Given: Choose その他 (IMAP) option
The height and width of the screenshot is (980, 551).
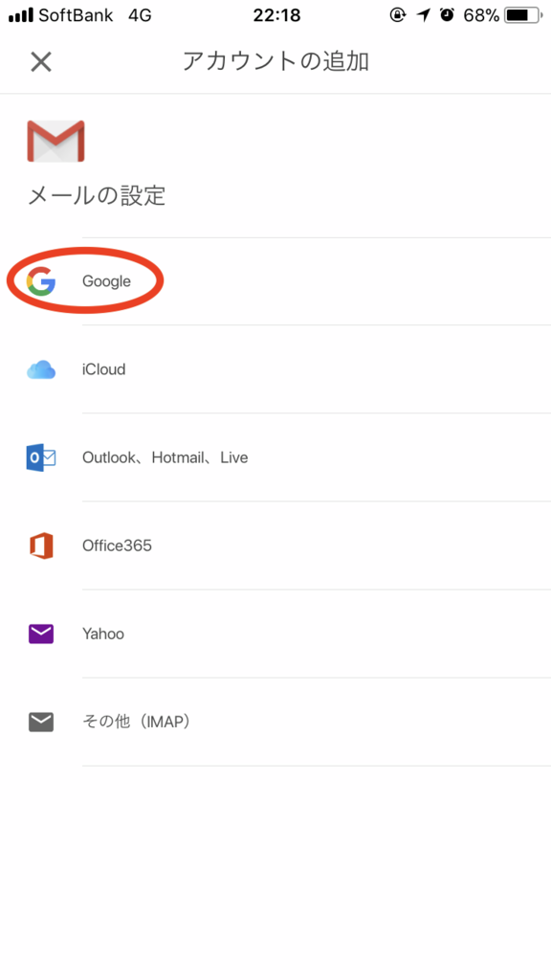Looking at the screenshot, I should click(136, 722).
